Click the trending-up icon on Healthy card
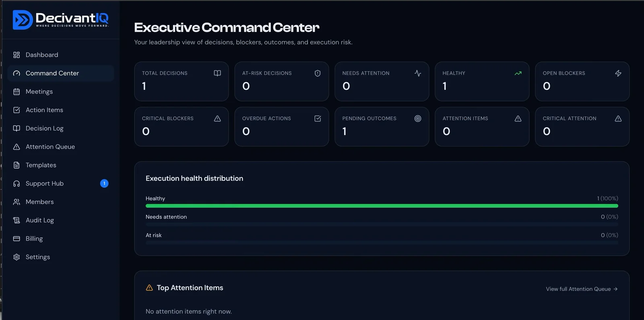This screenshot has height=320, width=644. click(518, 73)
